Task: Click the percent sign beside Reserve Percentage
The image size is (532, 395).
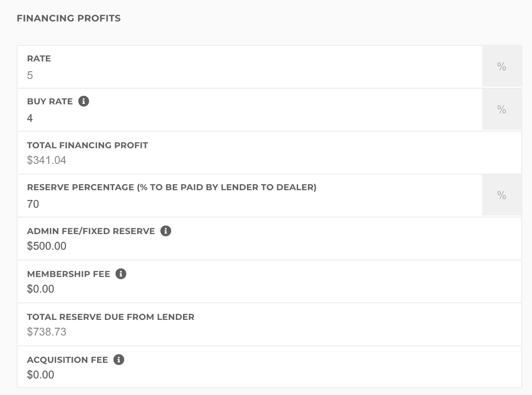Action: coord(501,196)
